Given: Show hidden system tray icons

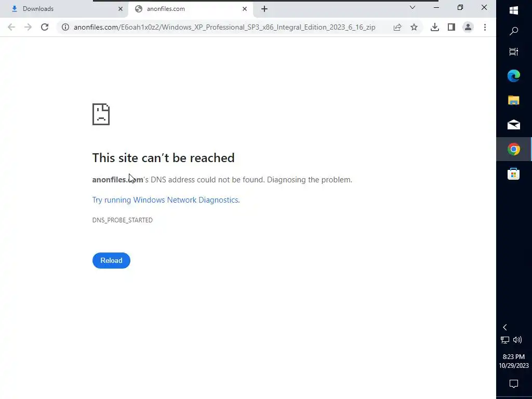Looking at the screenshot, I should [505, 327].
